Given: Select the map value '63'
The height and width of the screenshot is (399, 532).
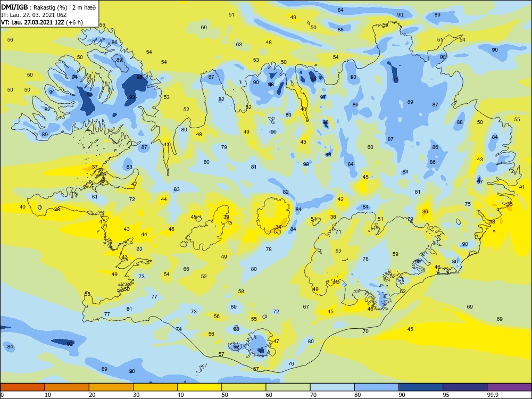Looking at the screenshot, I should point(239,44).
